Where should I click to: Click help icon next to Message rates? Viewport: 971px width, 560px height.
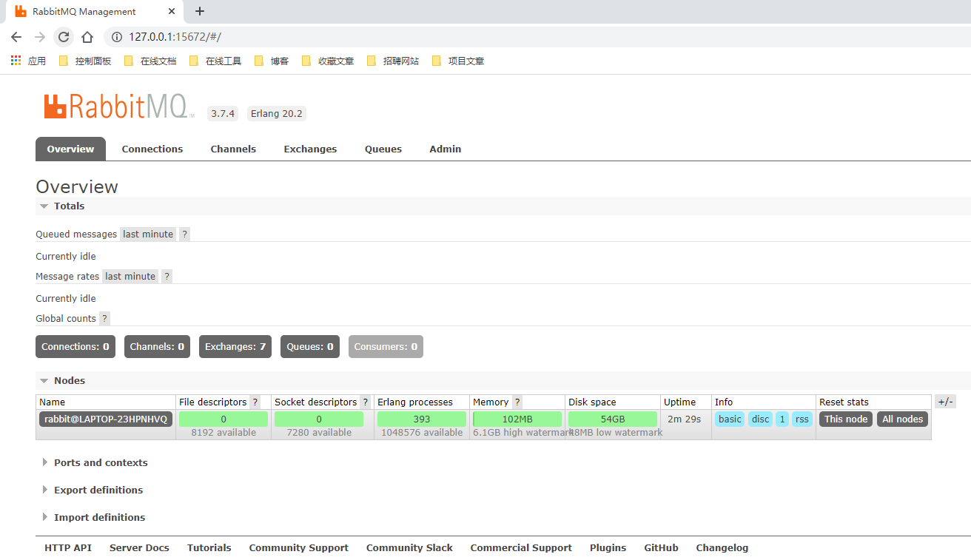[x=167, y=276]
